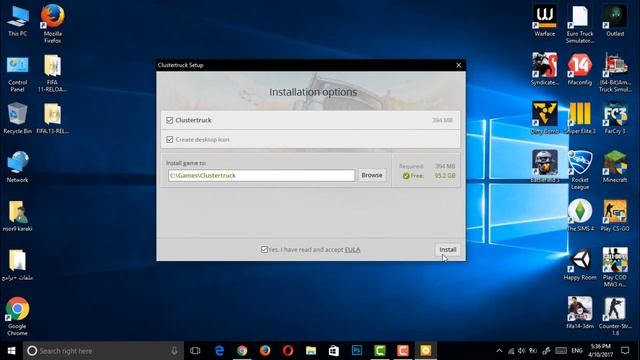Open the EULA link
The image size is (640, 360).
point(352,249)
